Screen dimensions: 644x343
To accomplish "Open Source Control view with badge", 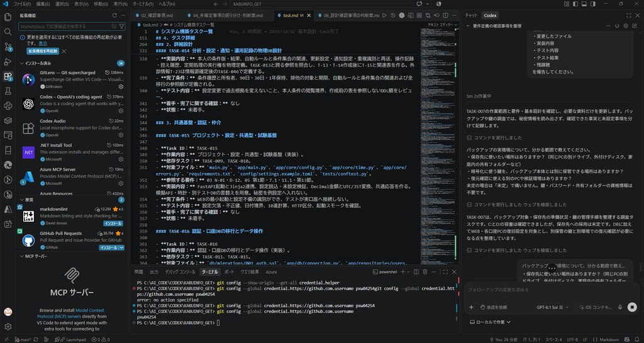I will pos(8,47).
